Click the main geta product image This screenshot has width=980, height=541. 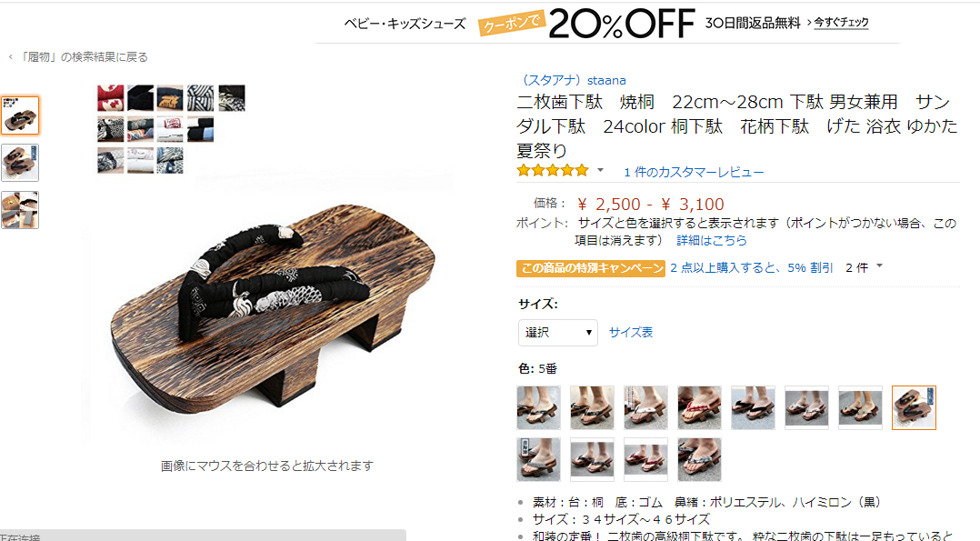(275, 306)
